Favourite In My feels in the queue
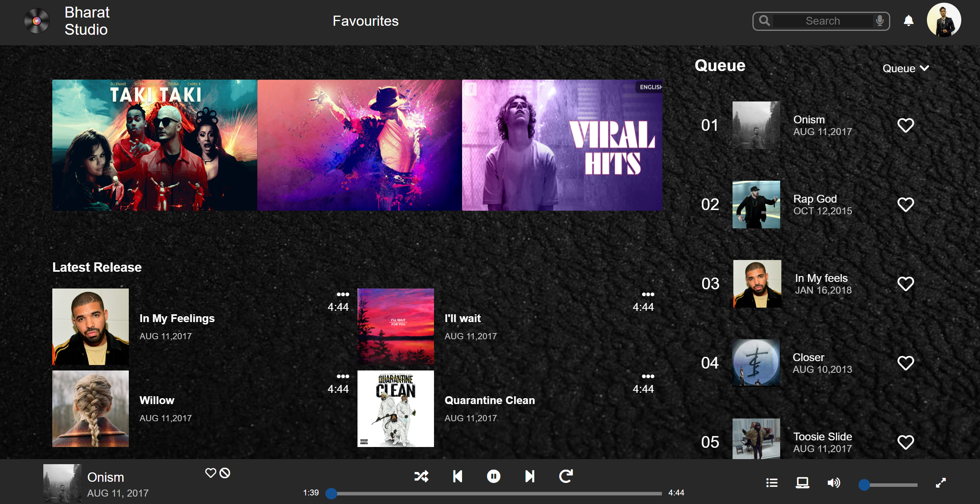The image size is (980, 504). (905, 284)
